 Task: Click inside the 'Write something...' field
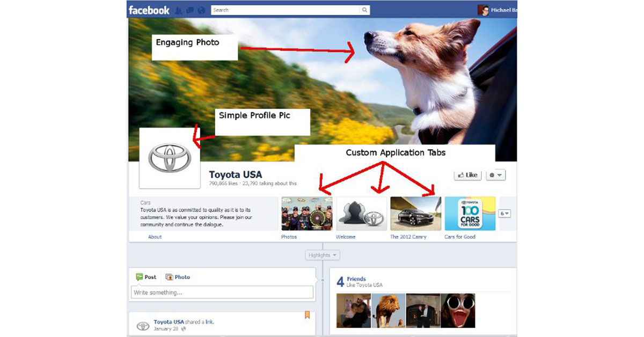(x=221, y=292)
